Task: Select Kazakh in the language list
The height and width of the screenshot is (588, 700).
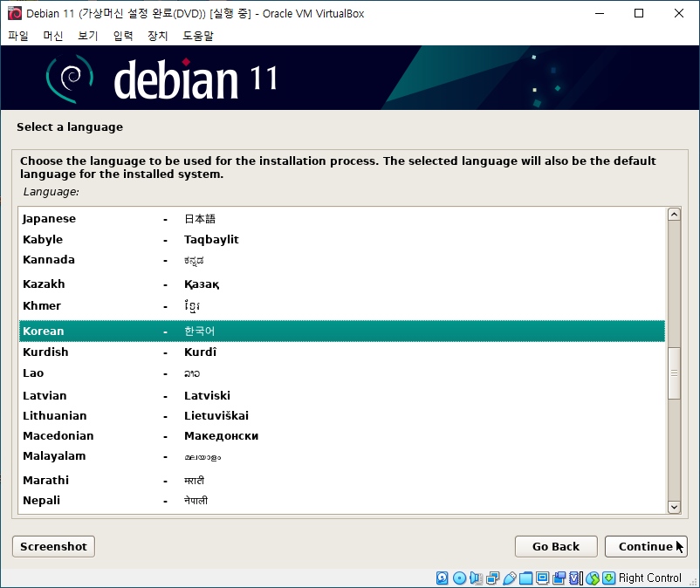Action: click(x=342, y=284)
